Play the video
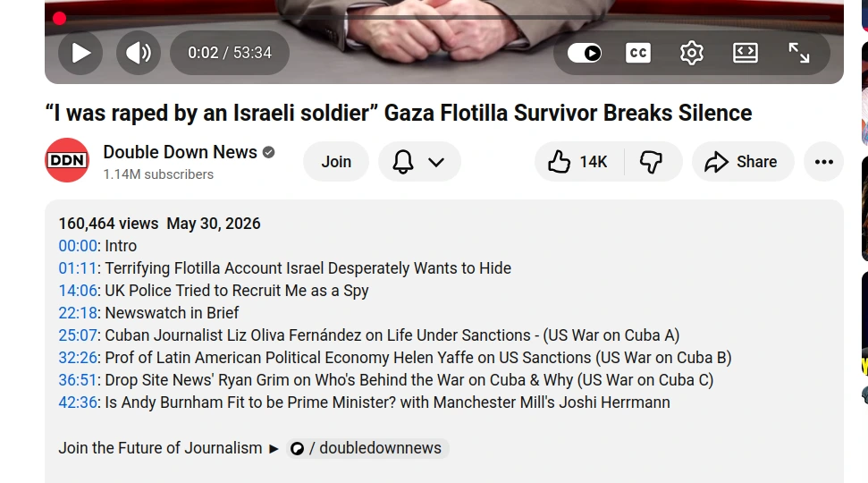 80,53
